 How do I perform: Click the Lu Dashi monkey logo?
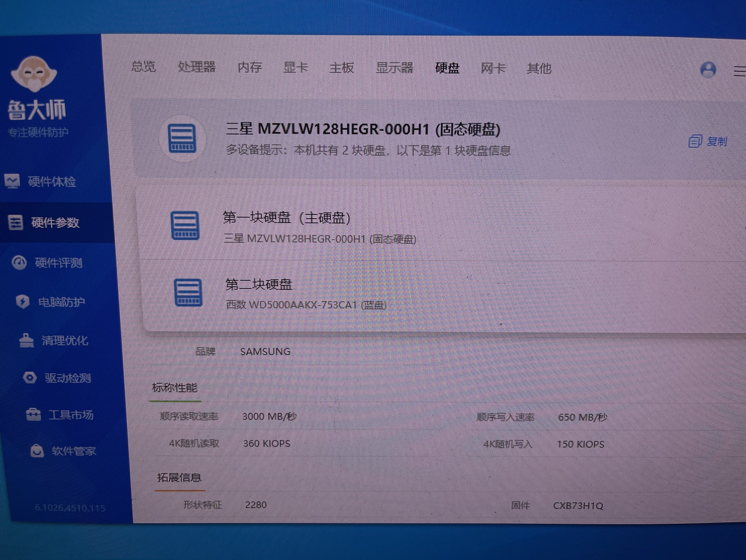(x=34, y=74)
